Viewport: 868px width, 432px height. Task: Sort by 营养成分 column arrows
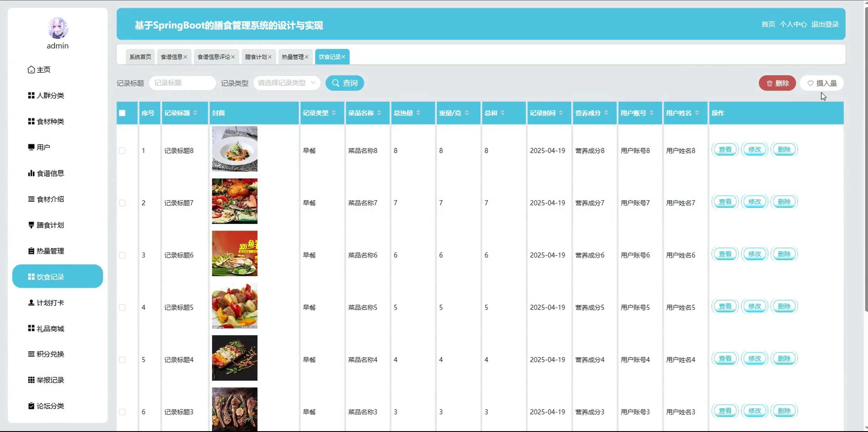(607, 113)
